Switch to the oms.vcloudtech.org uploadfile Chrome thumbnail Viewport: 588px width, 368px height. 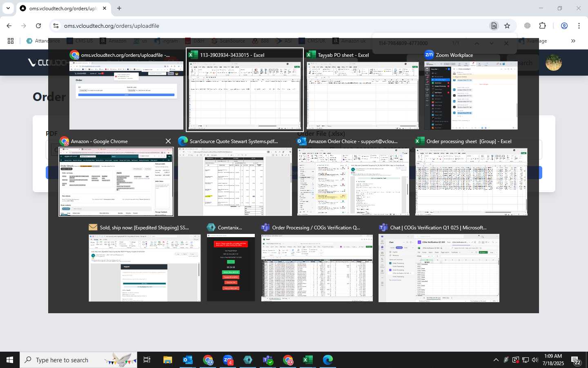click(x=126, y=96)
